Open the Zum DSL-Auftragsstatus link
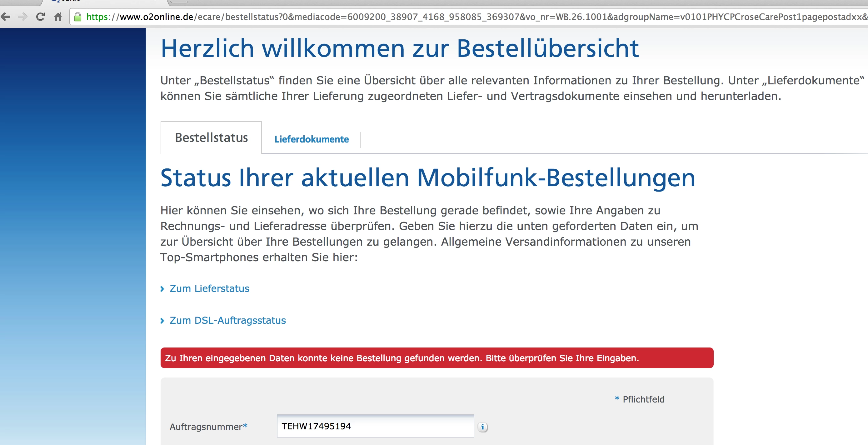This screenshot has width=868, height=445. (227, 320)
